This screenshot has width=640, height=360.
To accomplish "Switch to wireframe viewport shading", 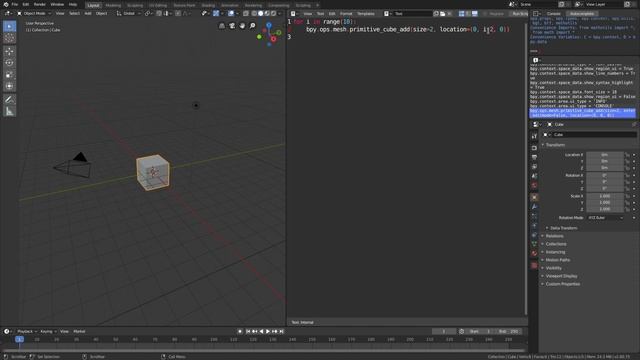I will pyautogui.click(x=254, y=13).
